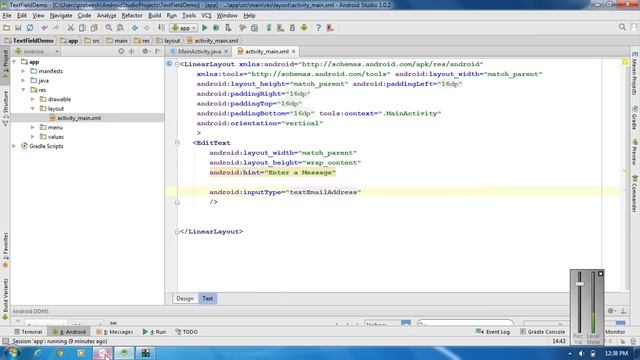Click the Find magnifier icon
This screenshot has height=360, width=640.
[109, 28]
